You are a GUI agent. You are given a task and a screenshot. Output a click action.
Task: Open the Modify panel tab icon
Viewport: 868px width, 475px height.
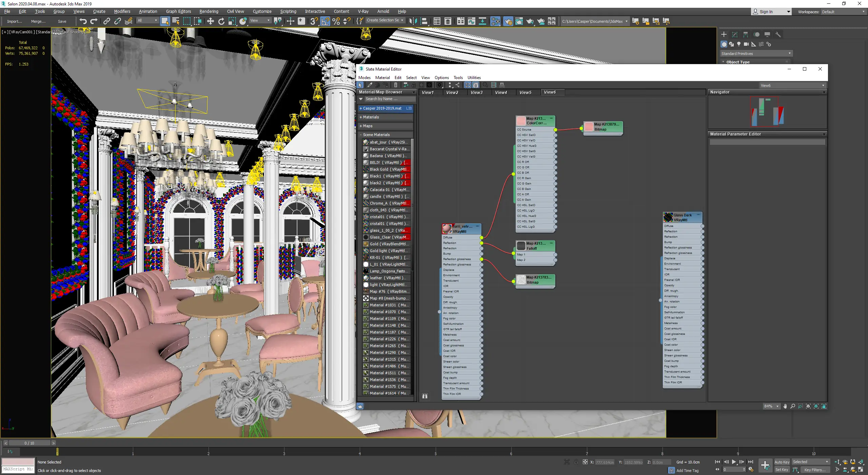tap(734, 35)
